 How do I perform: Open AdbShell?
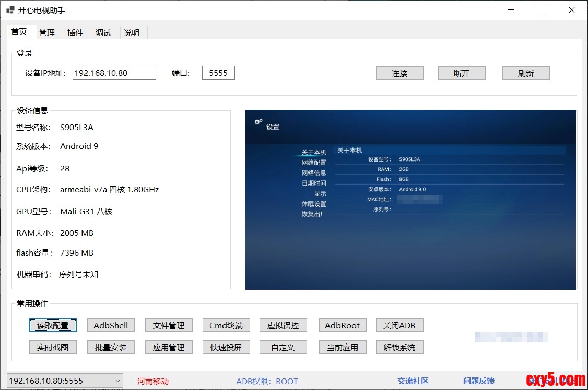[x=111, y=325]
